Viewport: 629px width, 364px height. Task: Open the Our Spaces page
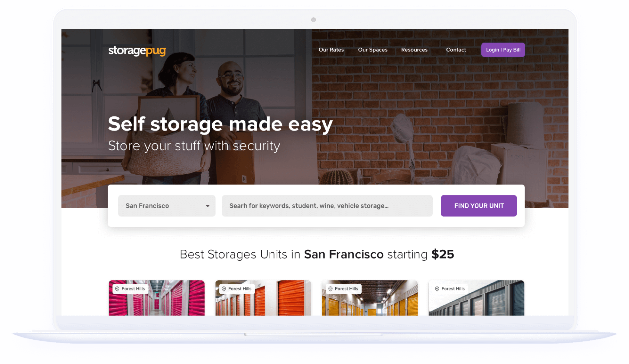[372, 50]
